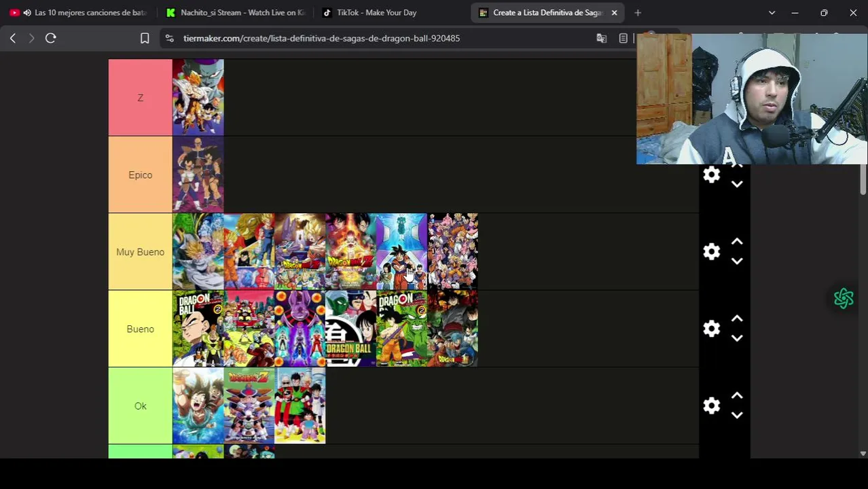Select Dragon Ball Z Ginyu image in Ok row
The image size is (868, 489).
point(249,406)
